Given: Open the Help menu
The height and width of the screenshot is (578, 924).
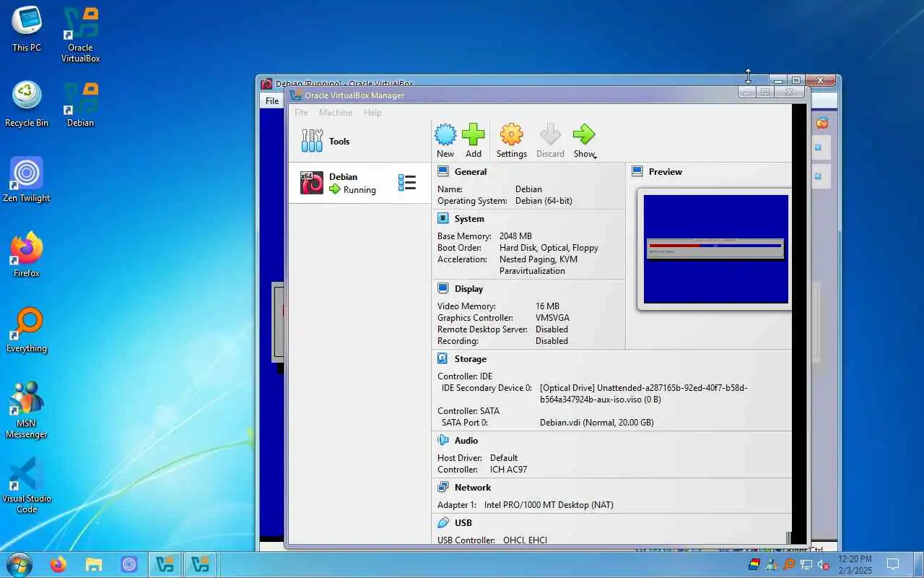Looking at the screenshot, I should pyautogui.click(x=372, y=113).
